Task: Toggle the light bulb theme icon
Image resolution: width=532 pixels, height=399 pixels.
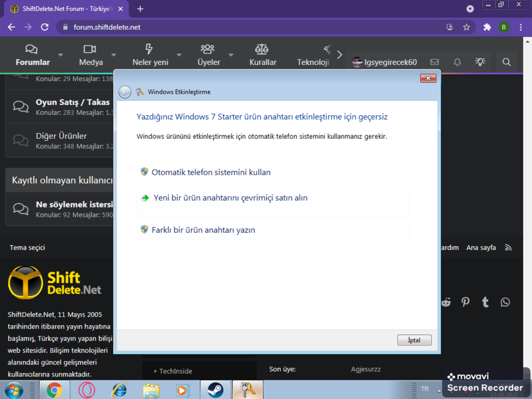Action: tap(480, 61)
